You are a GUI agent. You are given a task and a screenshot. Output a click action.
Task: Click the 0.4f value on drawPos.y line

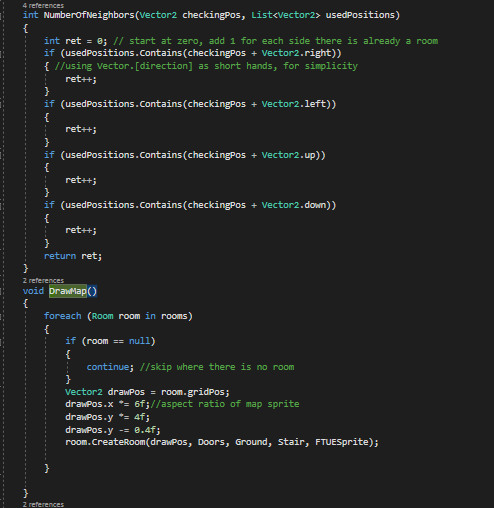145,430
